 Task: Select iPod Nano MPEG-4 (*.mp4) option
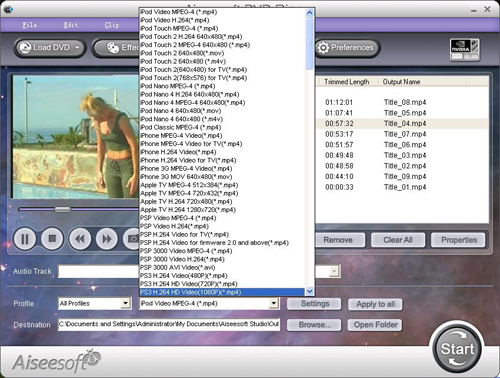222,86
